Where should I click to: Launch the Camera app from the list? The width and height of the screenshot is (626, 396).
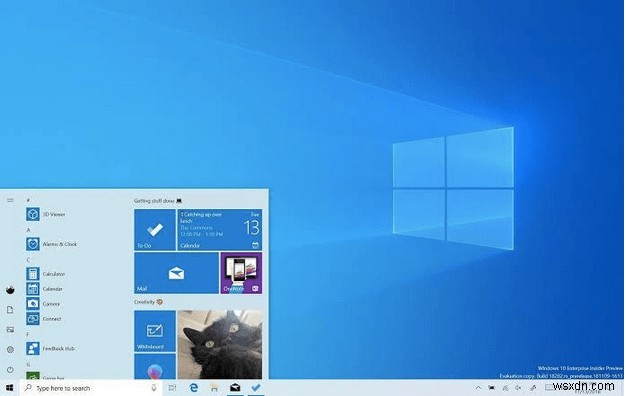[43, 304]
